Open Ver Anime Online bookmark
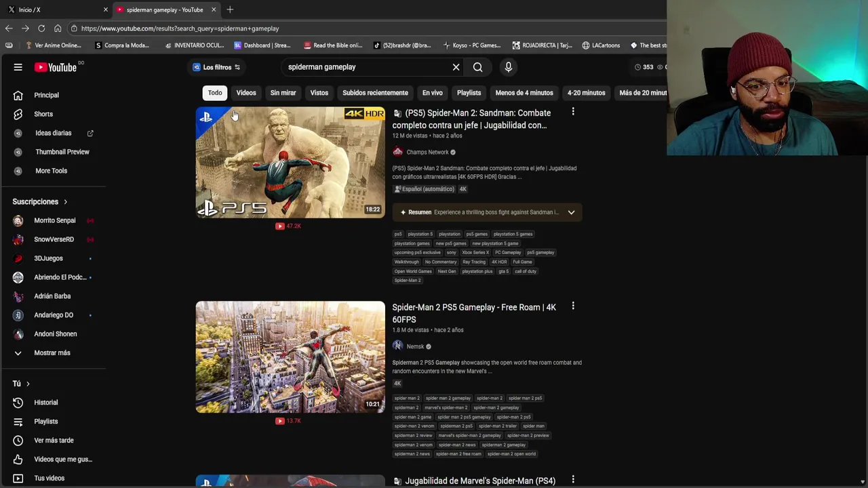 click(52, 45)
